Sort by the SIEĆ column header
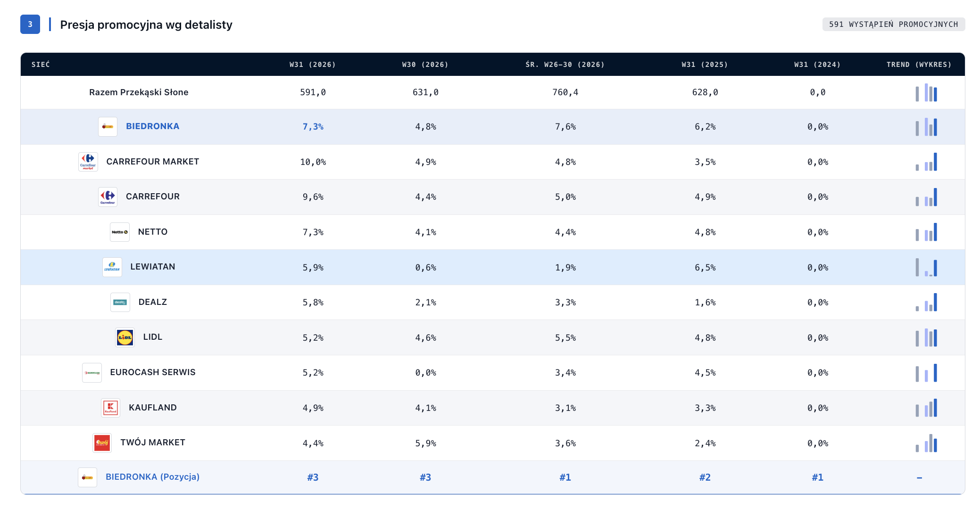Viewport: 980px width, 508px height. coord(41,65)
